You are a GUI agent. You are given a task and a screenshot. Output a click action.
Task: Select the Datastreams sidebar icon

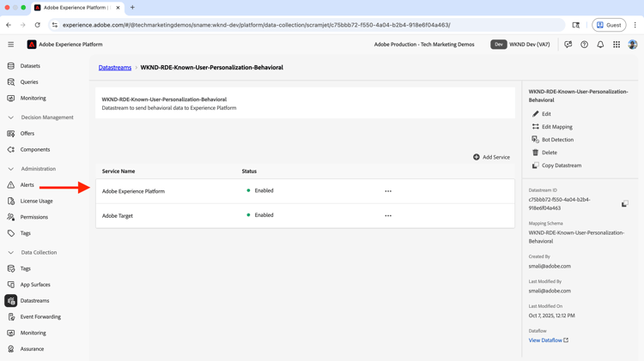[11, 301]
